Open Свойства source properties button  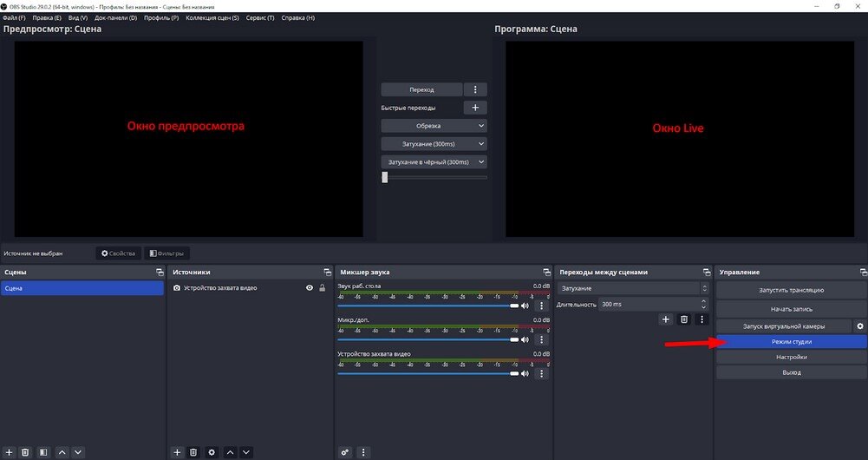[x=118, y=253]
